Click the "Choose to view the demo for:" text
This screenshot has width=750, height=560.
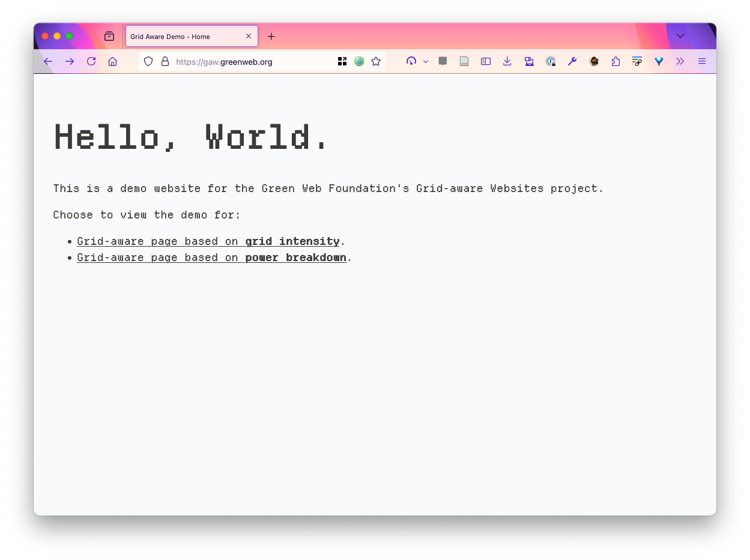tap(147, 215)
